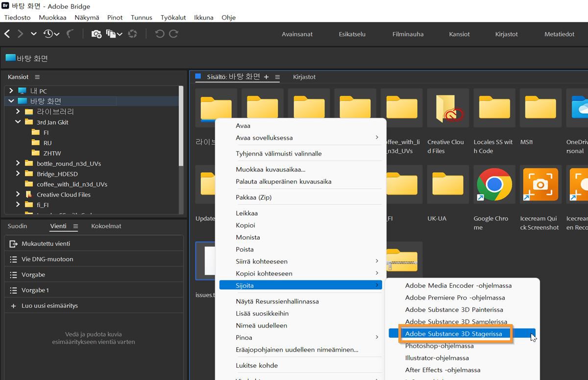This screenshot has height=380, width=588.
Task: Open the Työkalut menu
Action: 173,17
